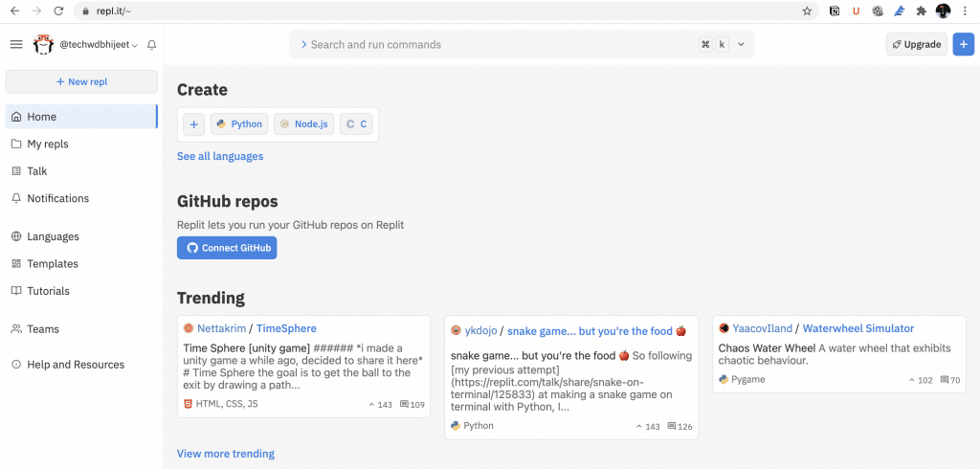Open Notifications in sidebar

pos(81,198)
